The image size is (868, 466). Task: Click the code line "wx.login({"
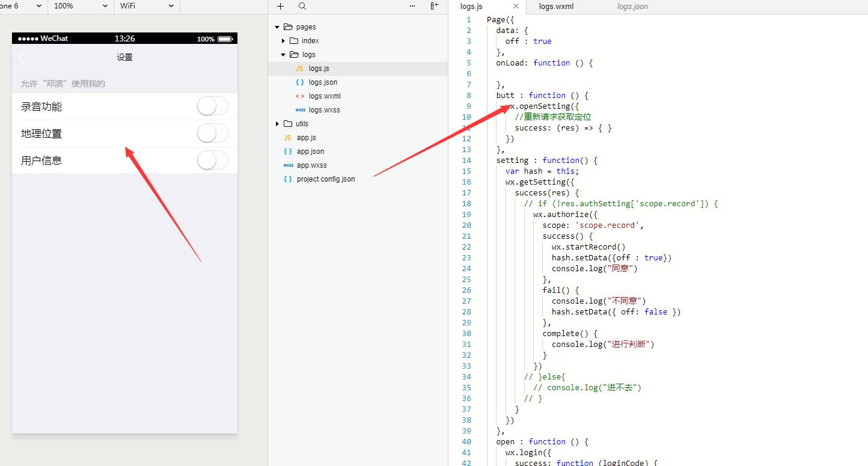(528, 453)
